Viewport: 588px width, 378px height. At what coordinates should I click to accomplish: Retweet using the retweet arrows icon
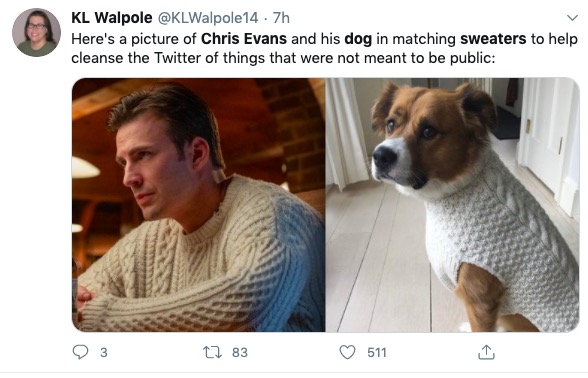pyautogui.click(x=212, y=352)
